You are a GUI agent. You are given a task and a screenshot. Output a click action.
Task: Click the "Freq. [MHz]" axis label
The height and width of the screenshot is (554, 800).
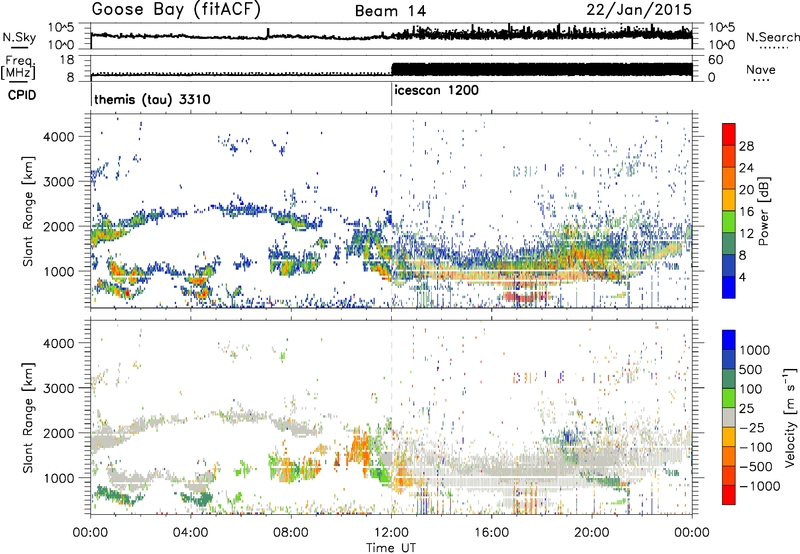(x=19, y=68)
